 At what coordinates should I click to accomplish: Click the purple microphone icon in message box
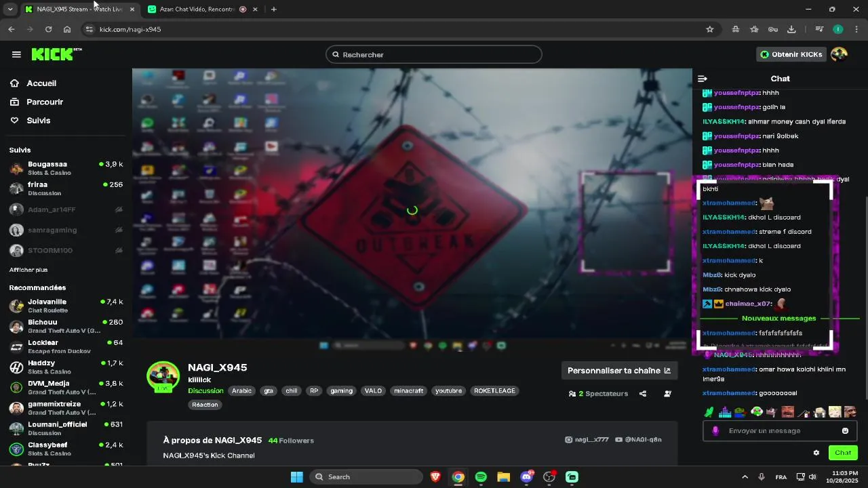pyautogui.click(x=715, y=431)
